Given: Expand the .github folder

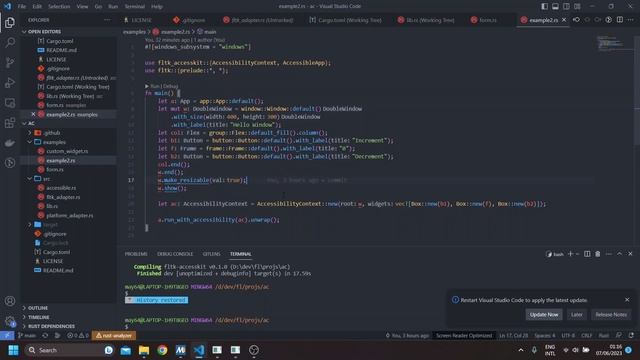Looking at the screenshot, I should (52, 133).
